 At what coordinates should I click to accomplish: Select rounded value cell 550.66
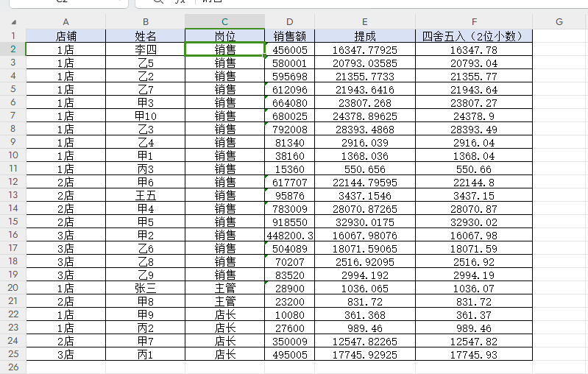(474, 169)
